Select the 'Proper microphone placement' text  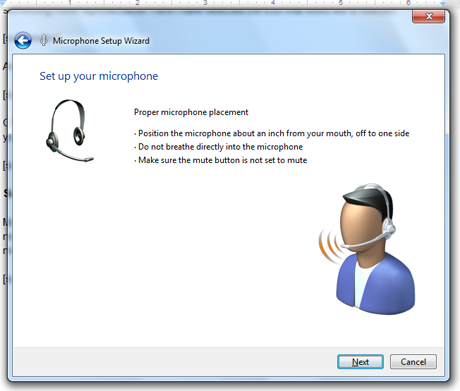[191, 112]
